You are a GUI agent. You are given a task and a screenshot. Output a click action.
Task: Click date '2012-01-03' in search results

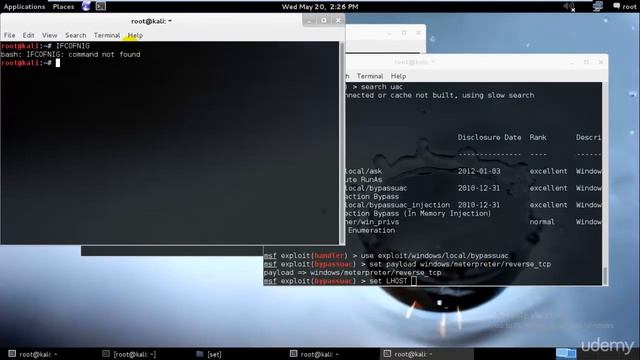(479, 171)
